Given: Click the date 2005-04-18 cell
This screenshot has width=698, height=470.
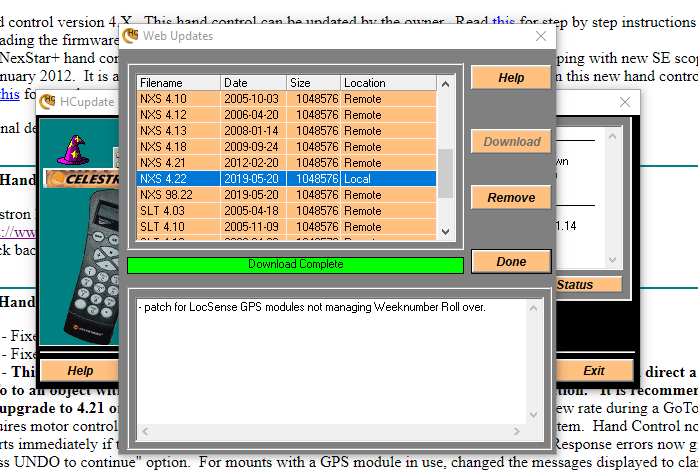Looking at the screenshot, I should [251, 211].
